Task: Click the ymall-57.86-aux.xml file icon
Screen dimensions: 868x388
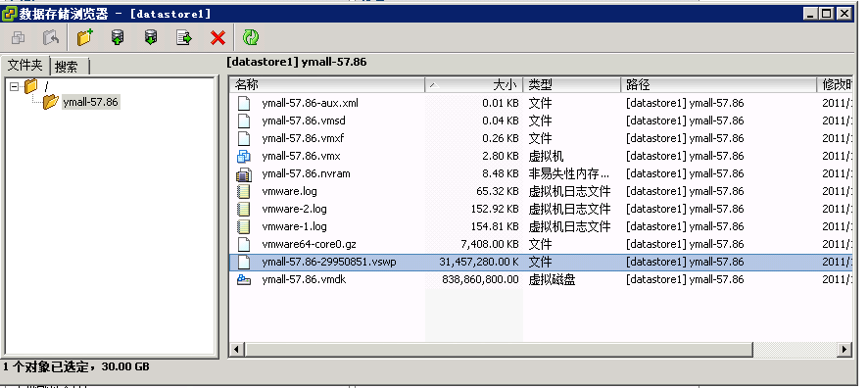Action: [x=244, y=103]
